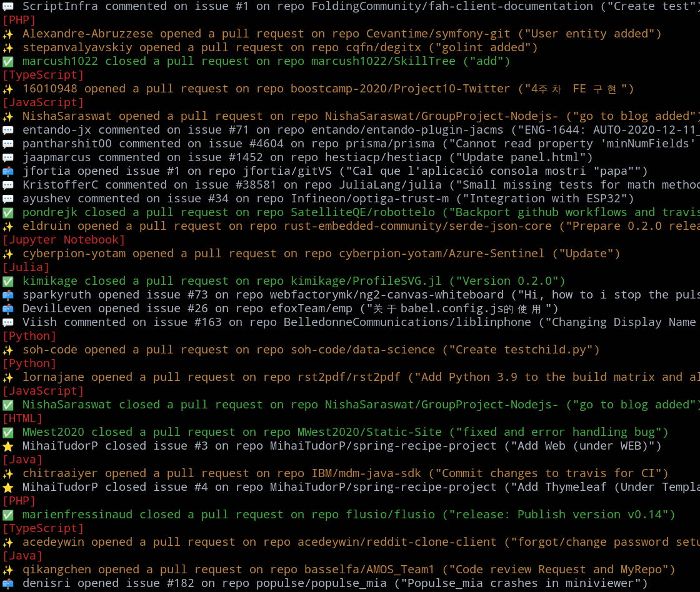Click the sparkles emoji before lornajane line
The image size is (700, 592).
(x=8, y=377)
